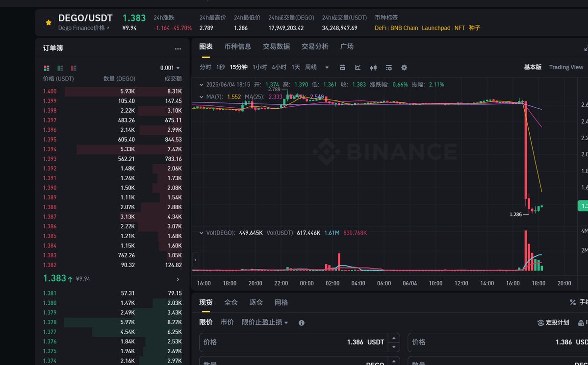Expand the latest price row chevron

pos(178,279)
